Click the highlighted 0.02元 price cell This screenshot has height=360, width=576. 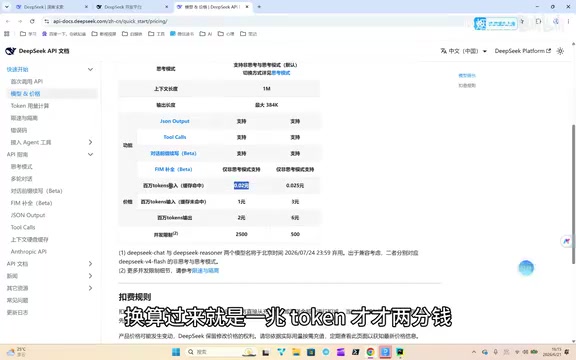click(241, 186)
